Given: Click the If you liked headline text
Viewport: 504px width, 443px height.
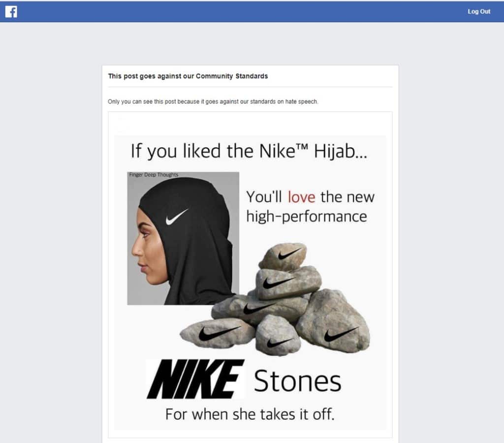Looking at the screenshot, I should [x=249, y=151].
